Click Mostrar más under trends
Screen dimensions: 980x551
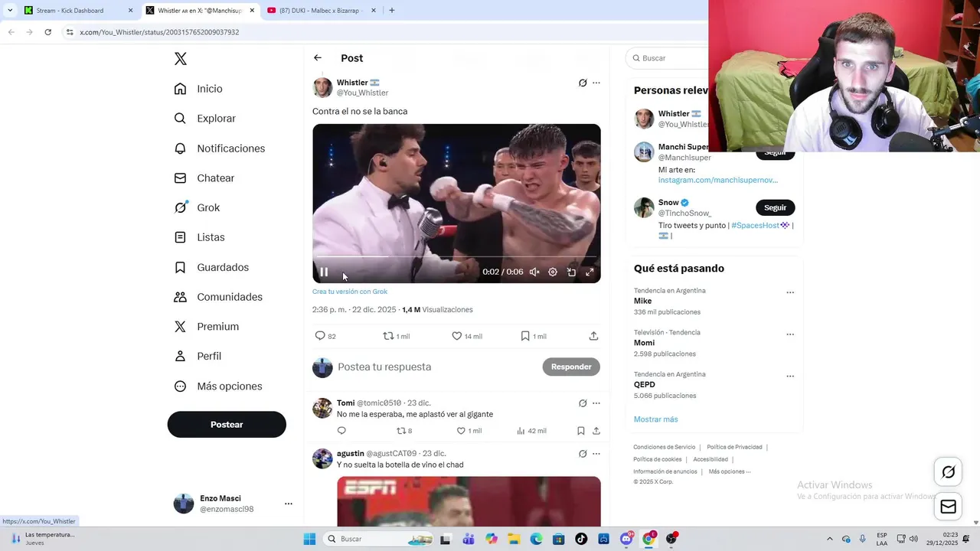pos(655,419)
